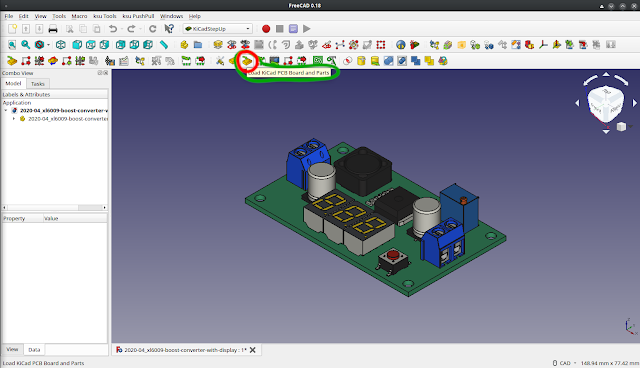Set the left view cube icon
Screen dimensions: 640x368
click(x=148, y=45)
